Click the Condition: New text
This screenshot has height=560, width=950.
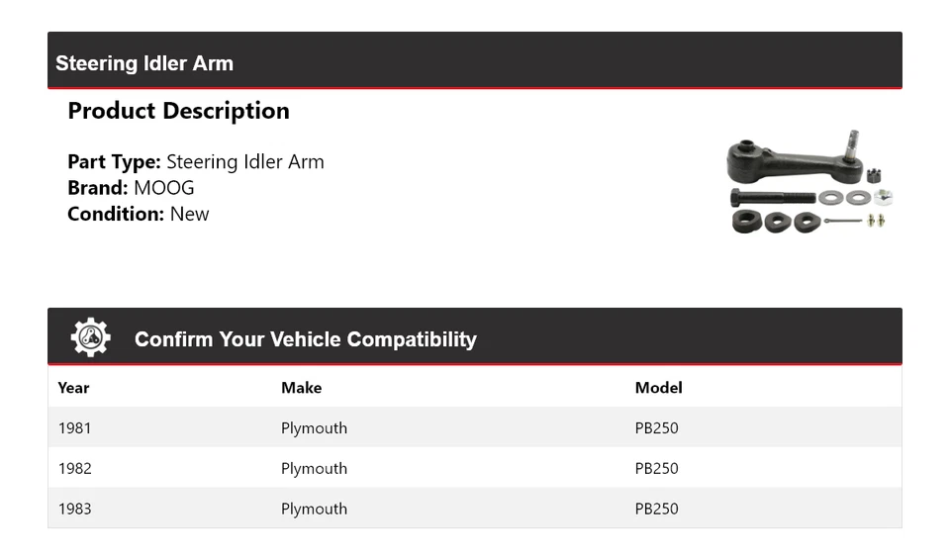pyautogui.click(x=139, y=214)
